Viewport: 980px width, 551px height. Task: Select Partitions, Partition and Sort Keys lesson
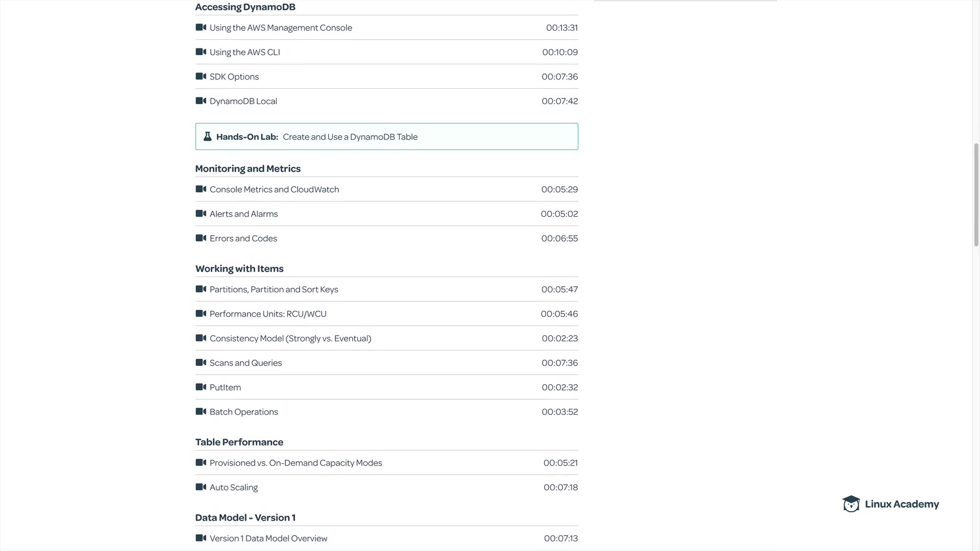click(x=274, y=289)
